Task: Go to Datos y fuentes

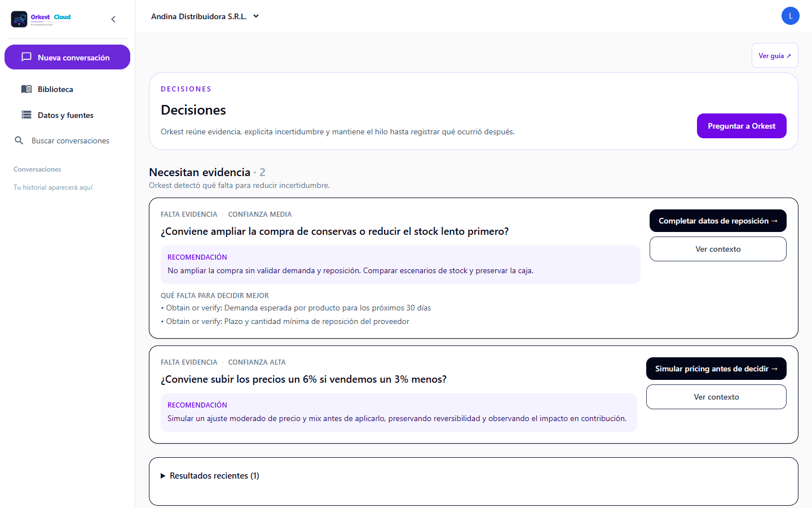Action: tap(67, 115)
